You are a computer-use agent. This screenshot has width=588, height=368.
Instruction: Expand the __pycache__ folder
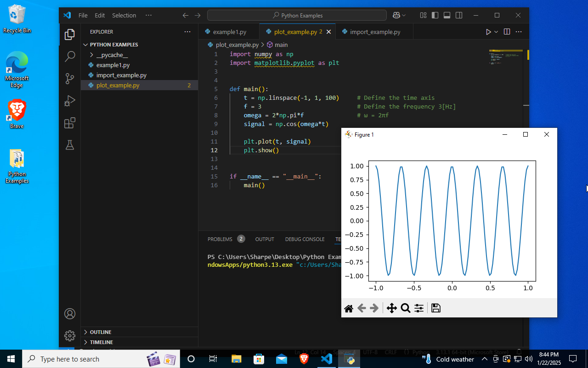[x=112, y=55]
